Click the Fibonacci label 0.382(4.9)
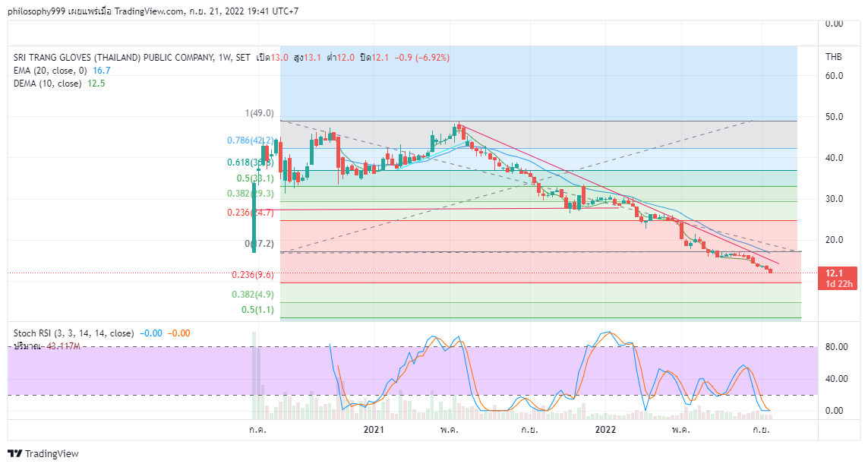The height and width of the screenshot is (467, 868). (x=252, y=295)
